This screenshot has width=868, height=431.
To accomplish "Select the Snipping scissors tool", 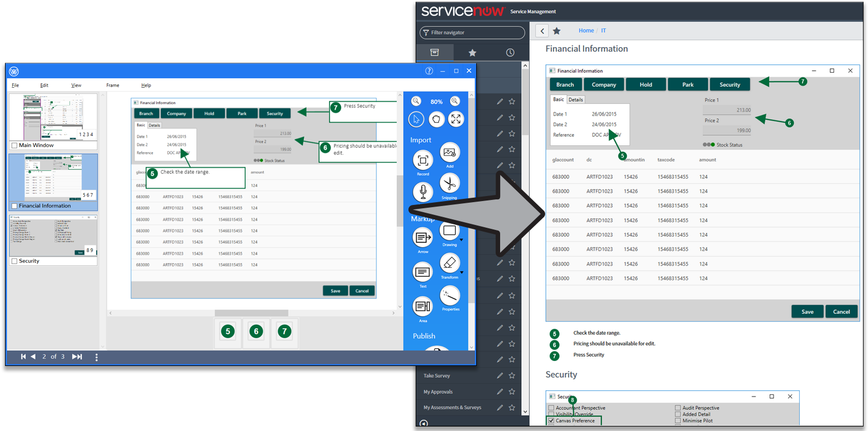I will 450,183.
